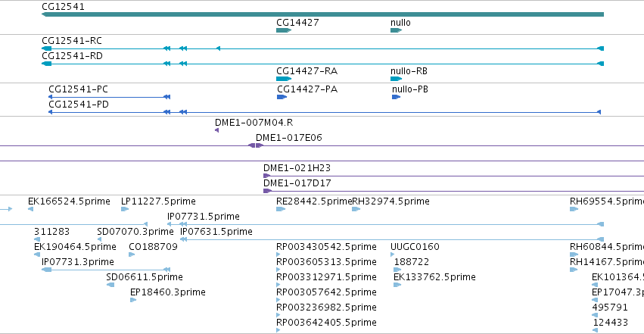This screenshot has width=644, height=334.
Task: Select the DME1-007M04.R small arrow glyph
Action: 217,130
